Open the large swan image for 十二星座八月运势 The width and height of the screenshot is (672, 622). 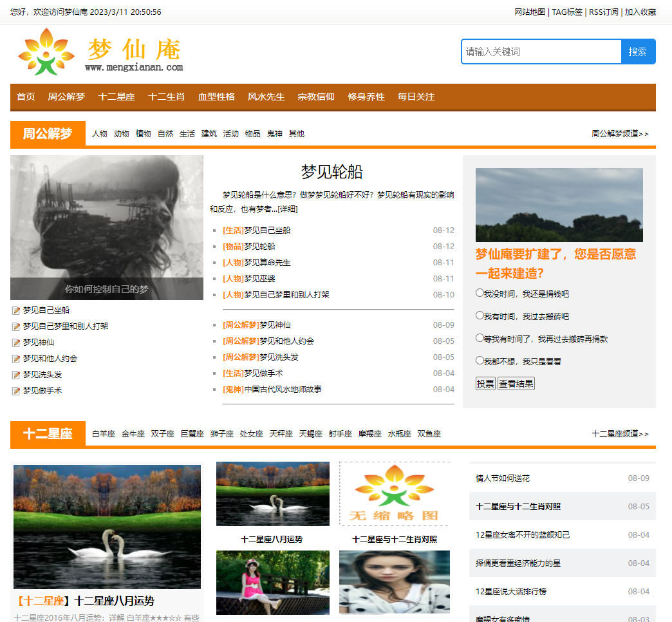[x=107, y=527]
